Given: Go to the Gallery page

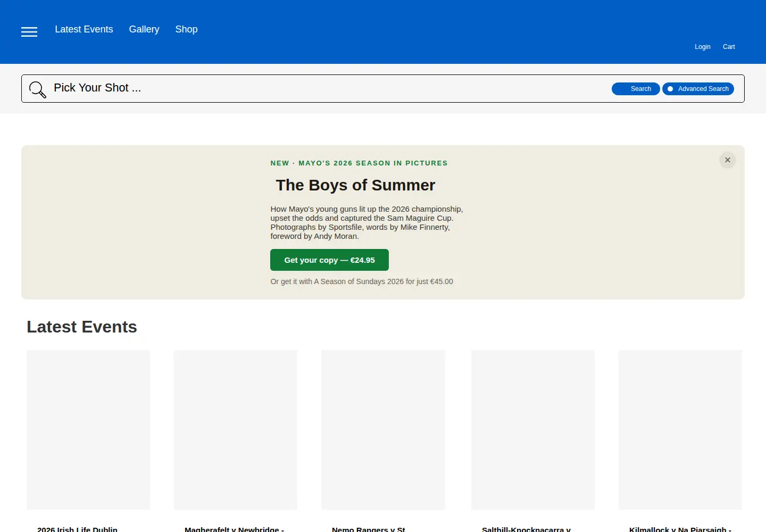Looking at the screenshot, I should pos(144,29).
